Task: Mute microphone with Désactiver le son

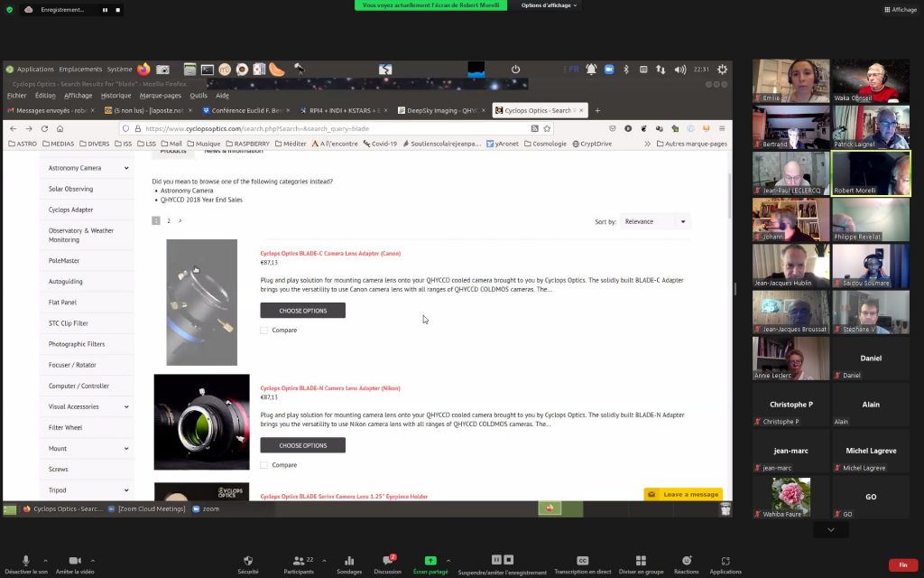Action: point(26,564)
